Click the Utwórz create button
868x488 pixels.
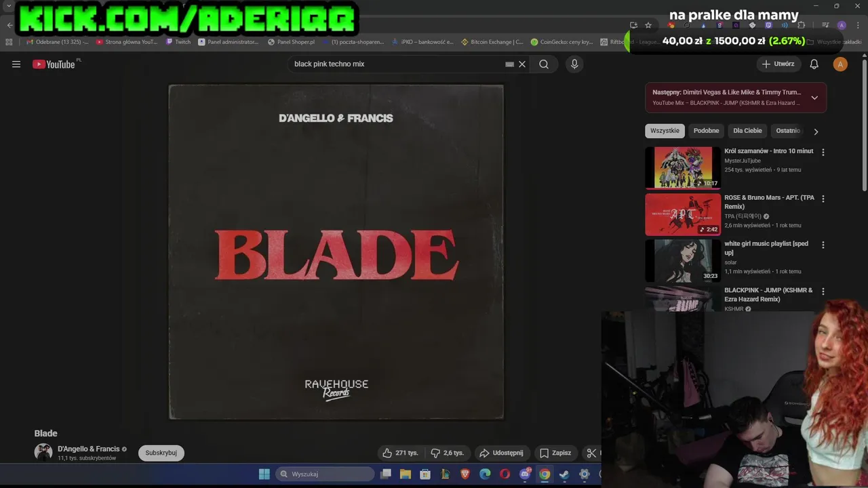(x=778, y=64)
